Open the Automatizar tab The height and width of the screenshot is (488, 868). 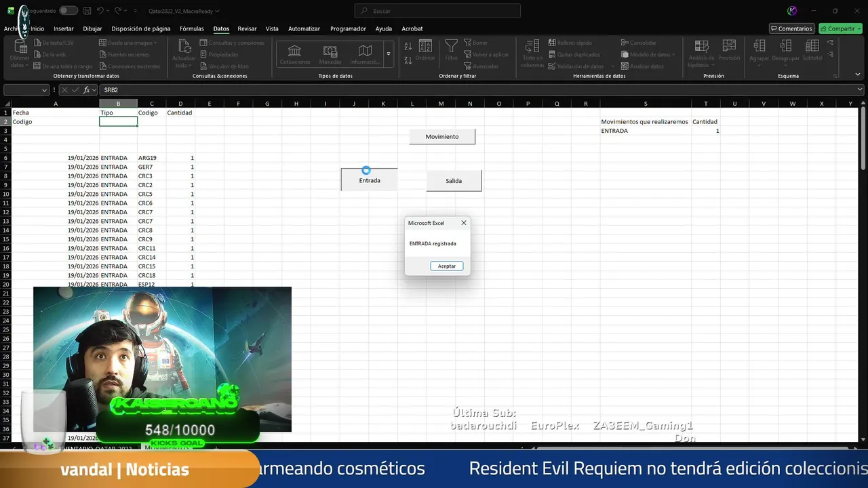tap(304, 28)
